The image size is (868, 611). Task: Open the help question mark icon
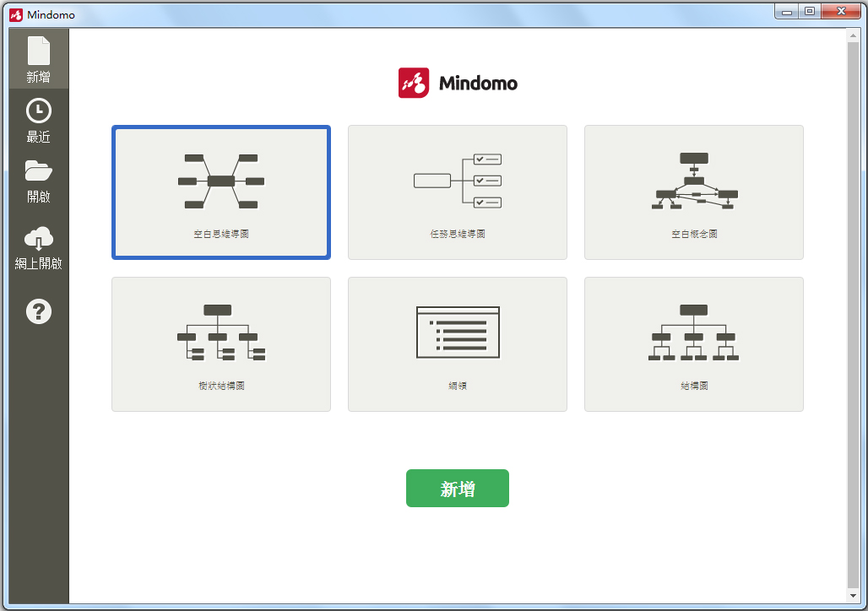click(x=39, y=311)
